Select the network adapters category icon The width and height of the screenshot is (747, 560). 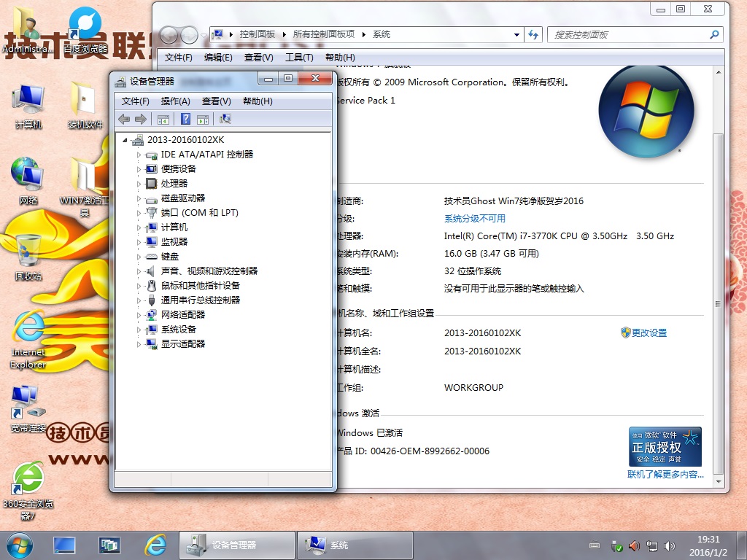(152, 315)
